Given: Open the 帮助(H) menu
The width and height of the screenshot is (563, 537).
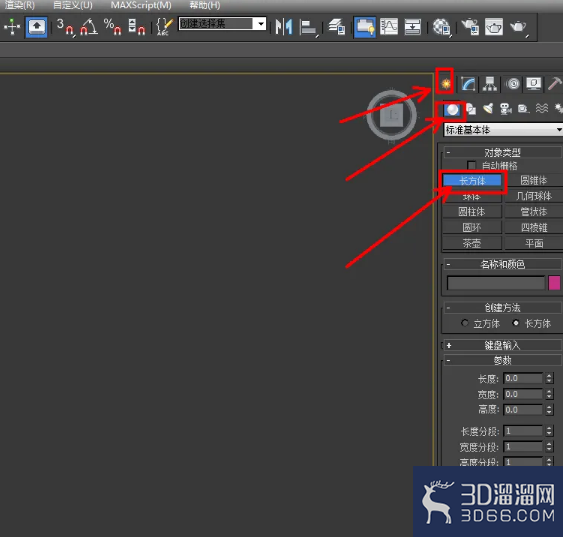Looking at the screenshot, I should click(x=205, y=5).
